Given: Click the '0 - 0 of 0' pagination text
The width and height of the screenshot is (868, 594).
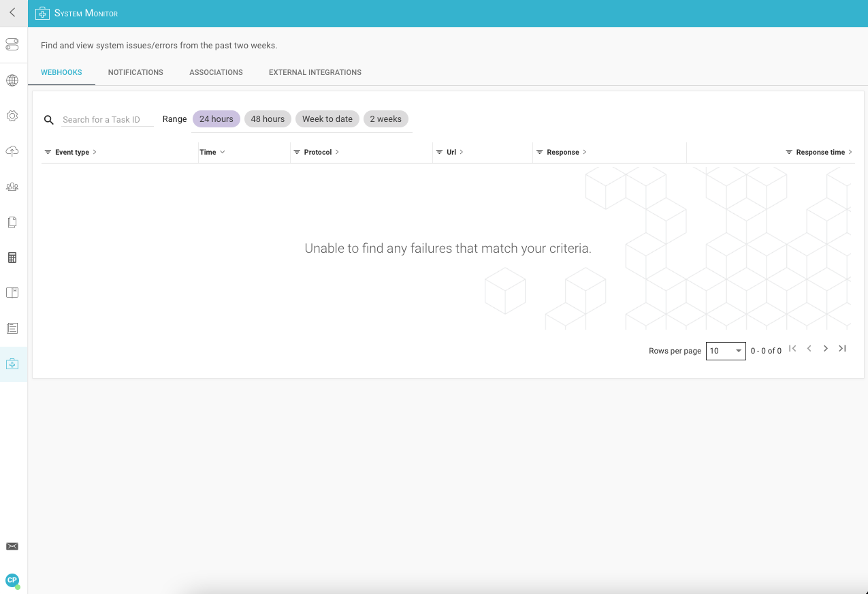Looking at the screenshot, I should point(766,351).
